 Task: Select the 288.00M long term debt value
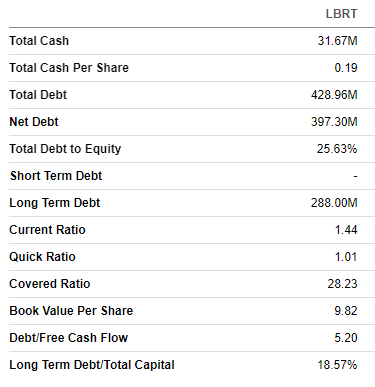pos(334,203)
